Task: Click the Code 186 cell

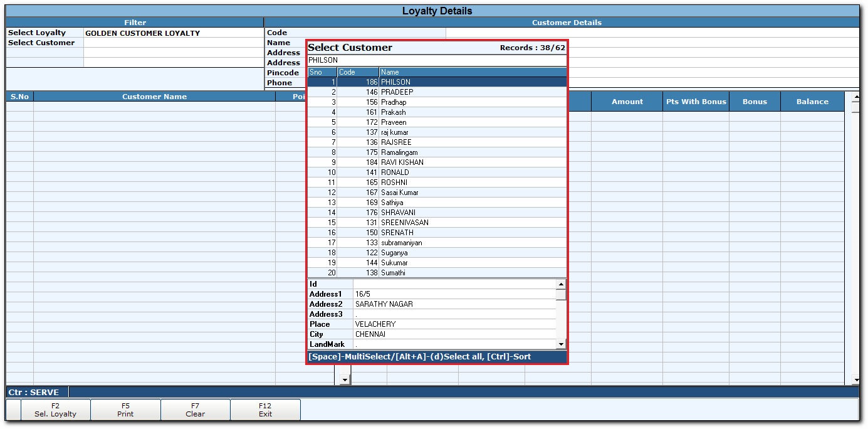Action: pyautogui.click(x=358, y=82)
